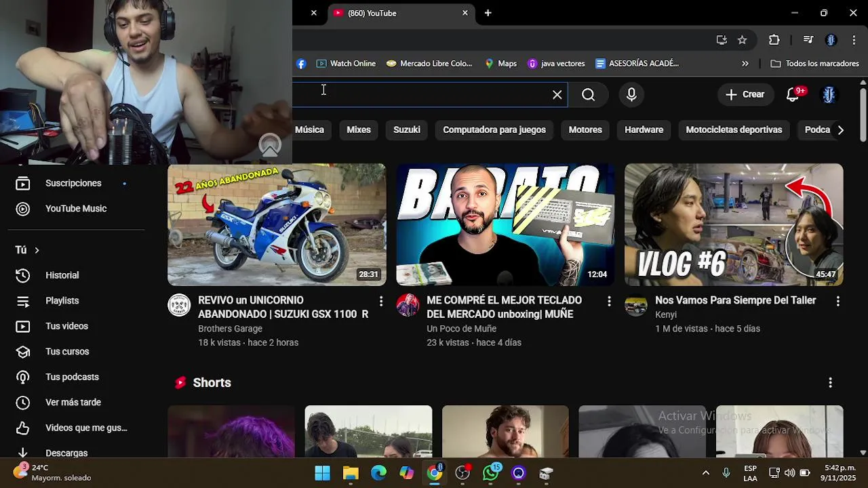The height and width of the screenshot is (488, 868).
Task: Click the YouTube search magnifier button
Action: click(588, 95)
